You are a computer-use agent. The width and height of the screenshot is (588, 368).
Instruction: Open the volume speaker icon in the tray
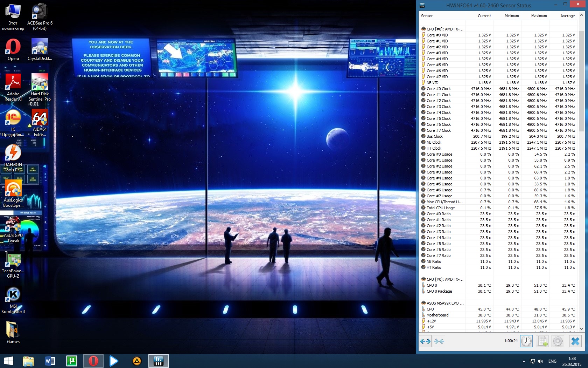tap(541, 361)
